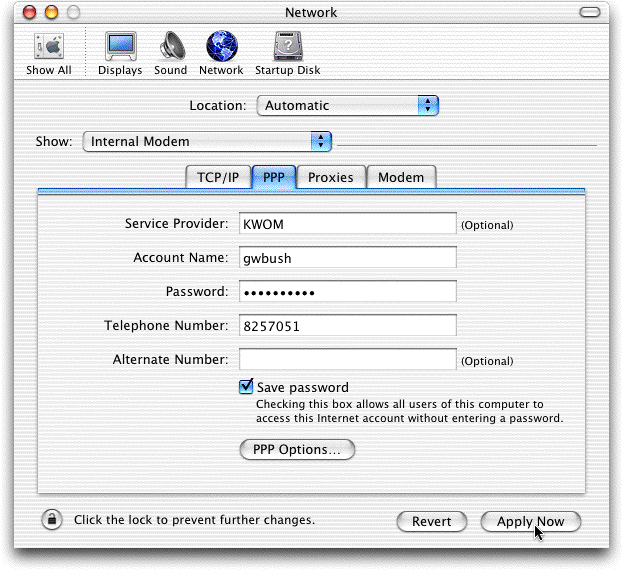
Task: Click the Service Provider field containing KWOM
Action: pyautogui.click(x=348, y=224)
